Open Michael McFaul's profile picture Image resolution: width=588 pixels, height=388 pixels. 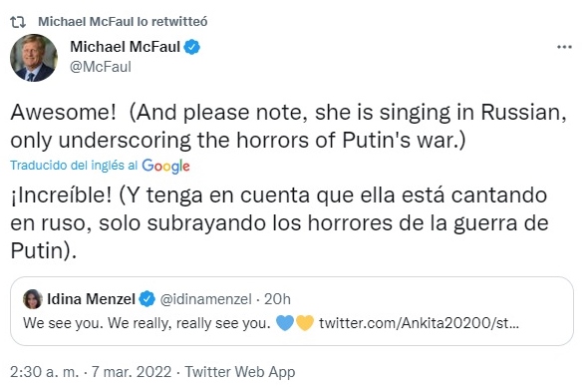tap(34, 58)
